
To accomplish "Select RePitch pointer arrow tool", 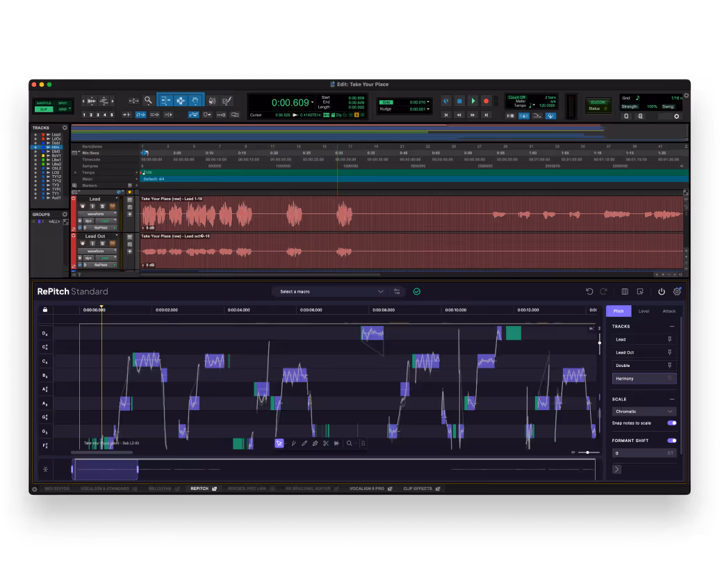I will click(x=279, y=443).
